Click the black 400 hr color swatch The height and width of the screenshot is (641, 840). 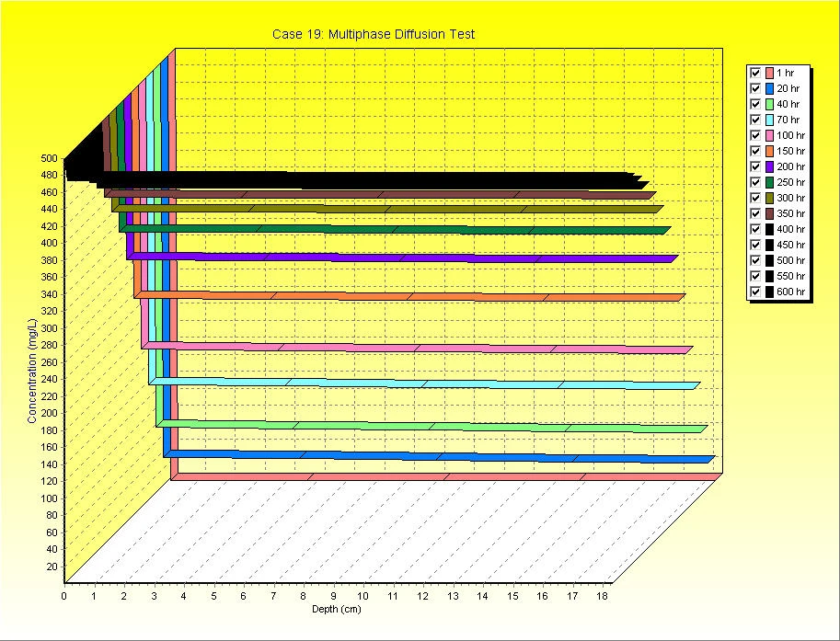[769, 229]
